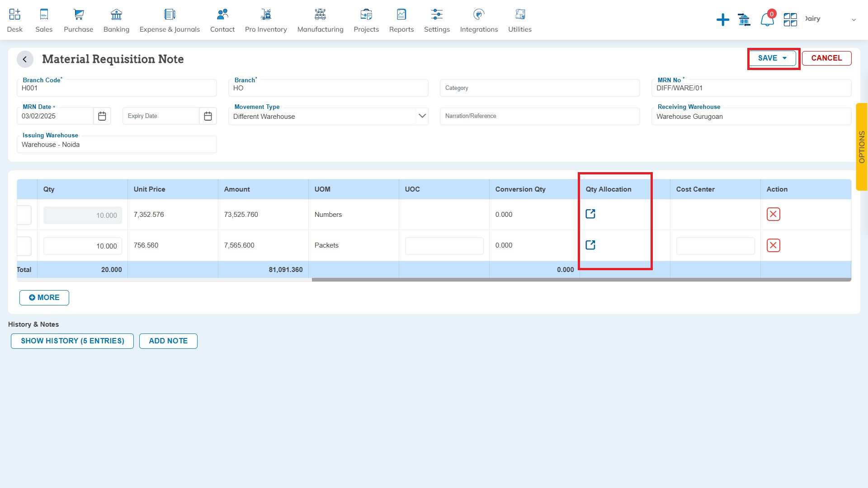
Task: Click Qty input in Packets row
Action: pyautogui.click(x=83, y=246)
